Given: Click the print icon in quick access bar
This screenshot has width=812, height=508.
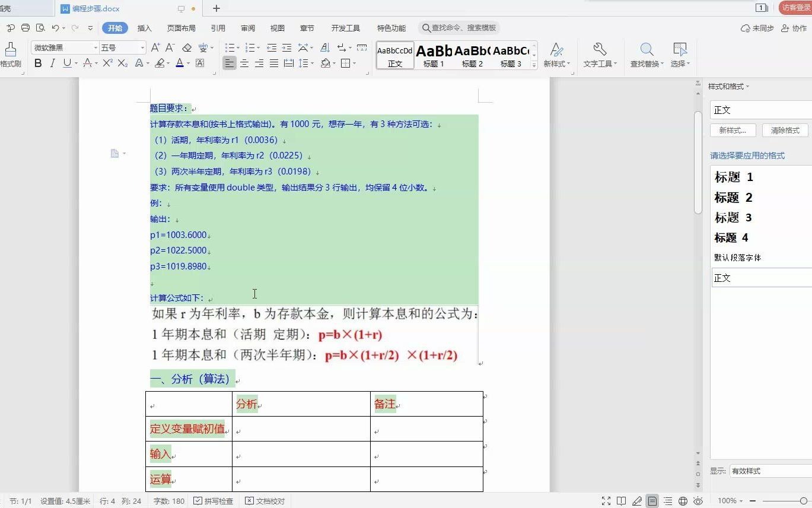Looking at the screenshot, I should point(26,28).
